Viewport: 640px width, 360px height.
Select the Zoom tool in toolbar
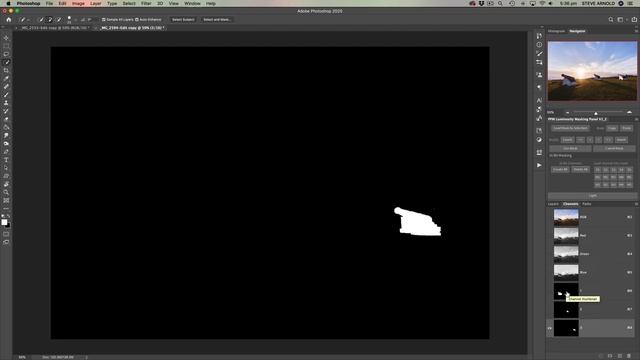[6, 193]
